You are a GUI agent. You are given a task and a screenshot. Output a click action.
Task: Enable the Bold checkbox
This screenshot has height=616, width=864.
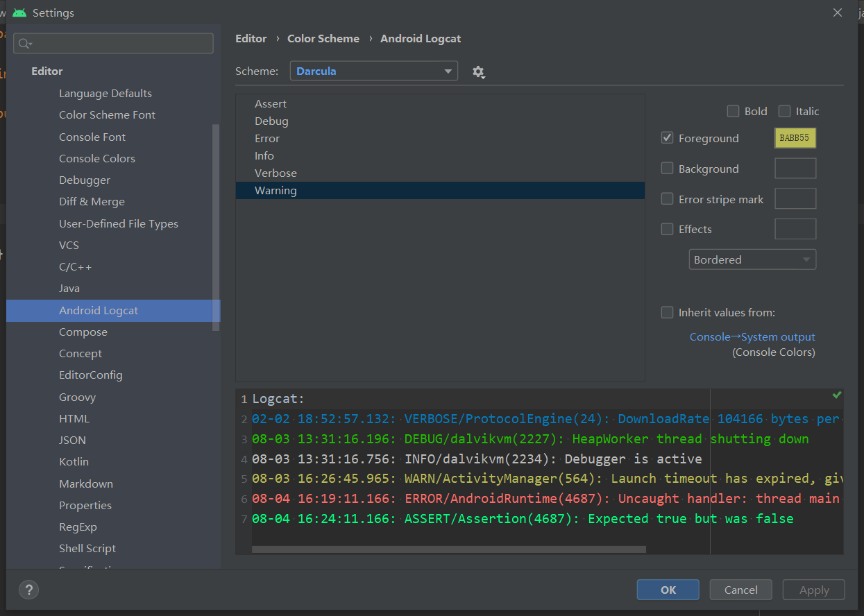pyautogui.click(x=733, y=111)
